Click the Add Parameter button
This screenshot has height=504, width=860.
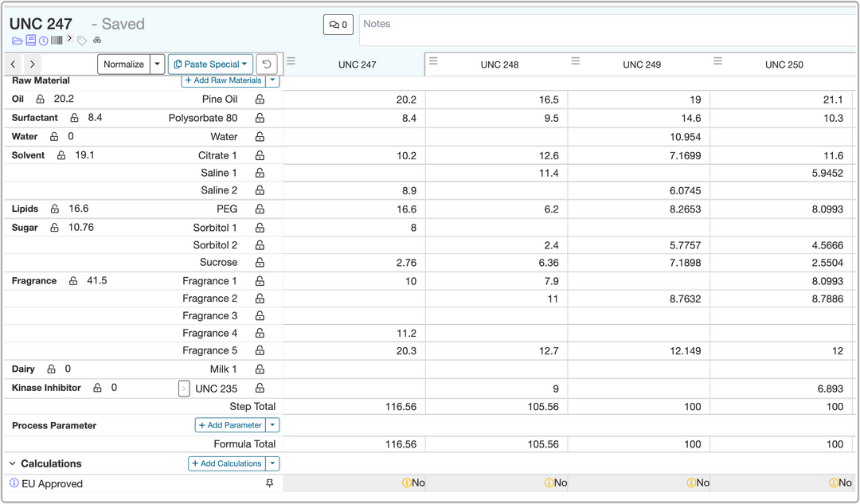tap(229, 425)
